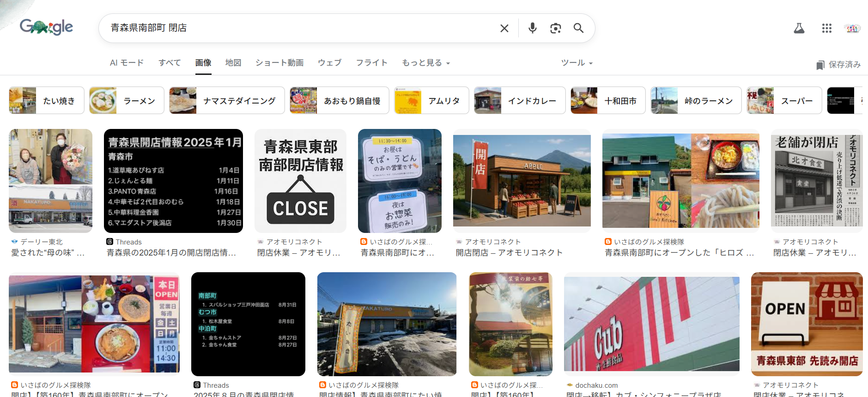
Task: Select アムリタ filter chip
Action: coord(431,100)
